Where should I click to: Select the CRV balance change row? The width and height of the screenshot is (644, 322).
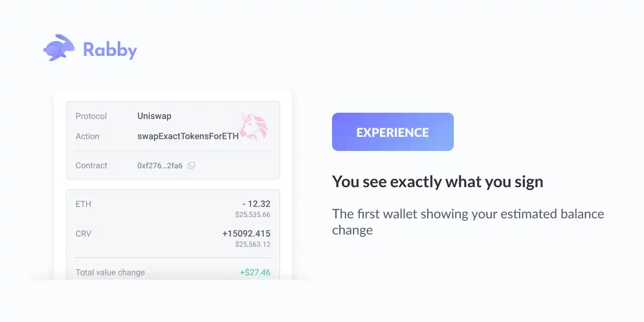tap(173, 238)
